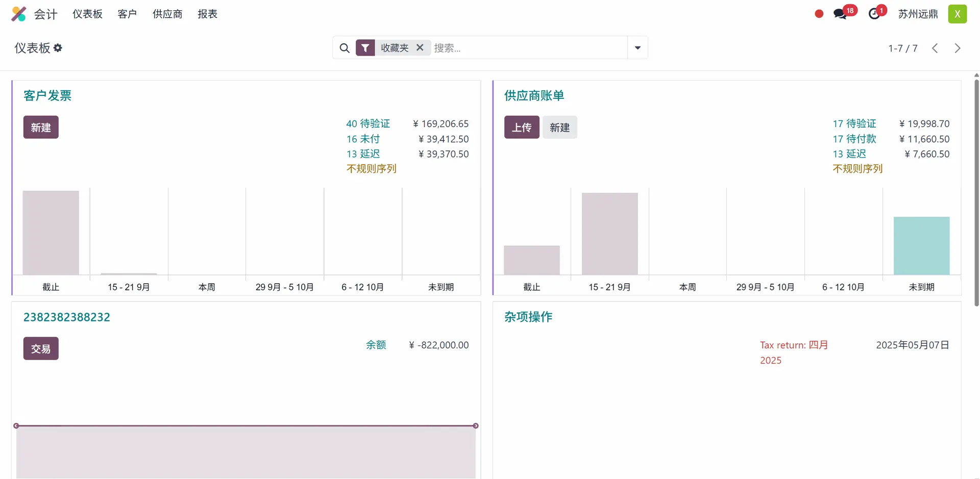Image resolution: width=980 pixels, height=479 pixels.
Task: Click the teal 未到期 bar in 供应商账单
Action: 921,246
